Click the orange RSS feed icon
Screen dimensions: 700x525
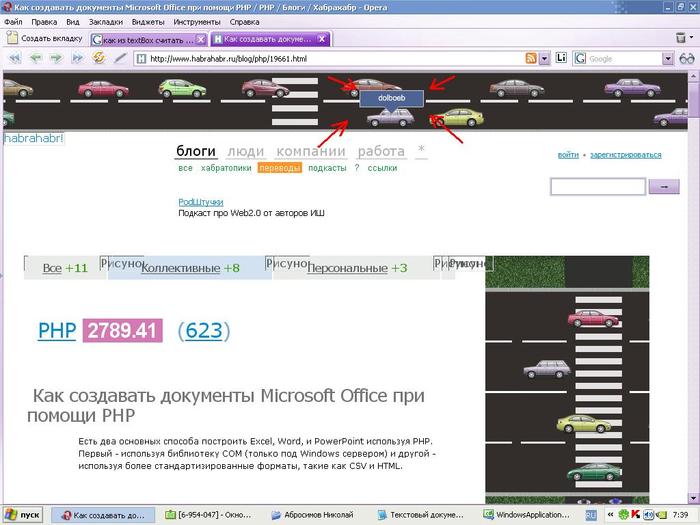tap(531, 58)
